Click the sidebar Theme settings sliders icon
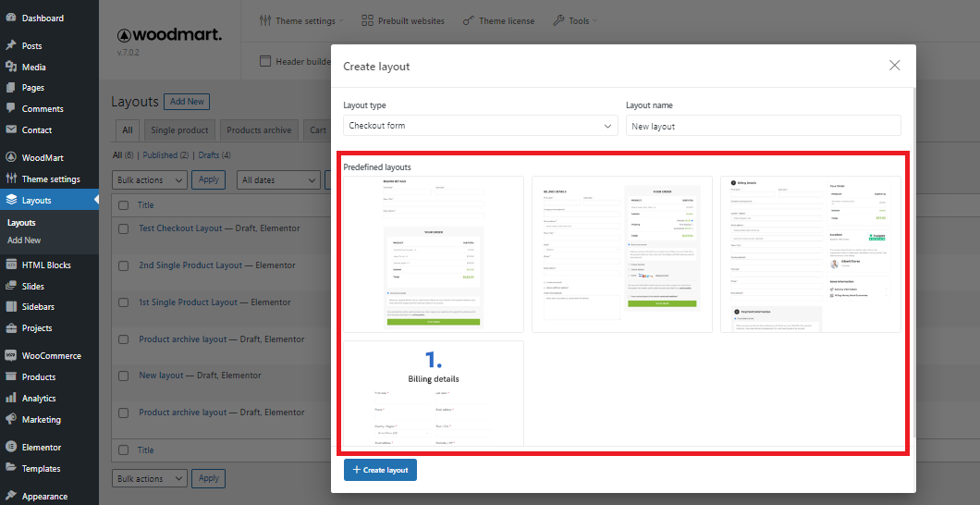Screen dimensions: 980x505 (10, 179)
